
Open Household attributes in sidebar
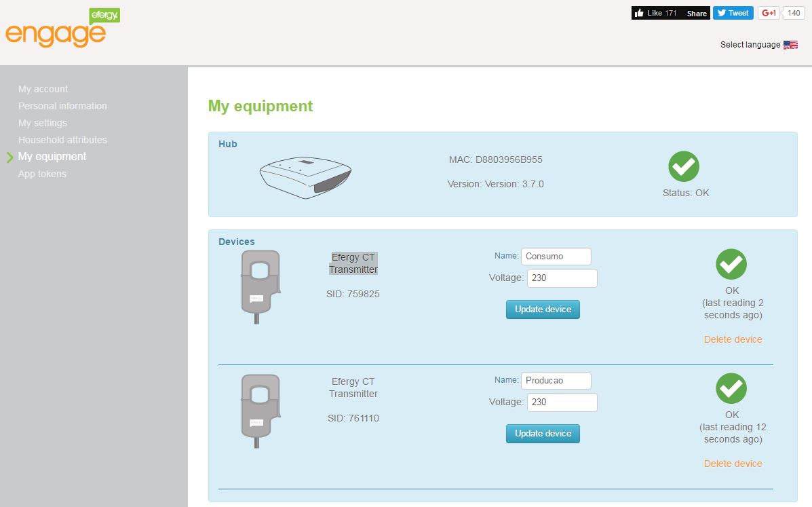62,140
